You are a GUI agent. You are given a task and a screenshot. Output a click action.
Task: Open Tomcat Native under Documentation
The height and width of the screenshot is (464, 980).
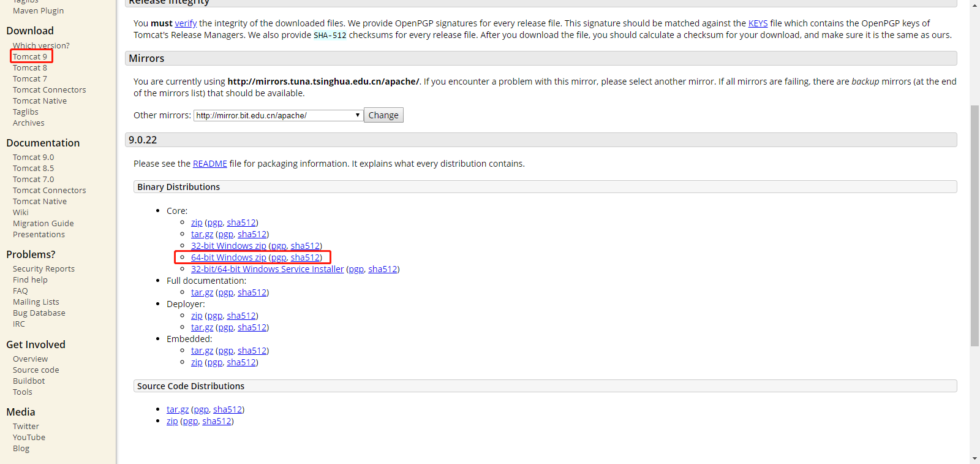point(40,201)
